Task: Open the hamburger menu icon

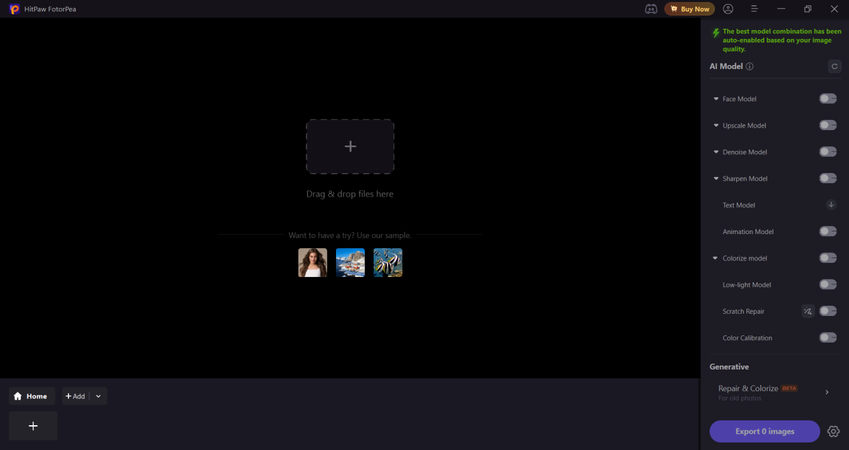Action: pos(754,9)
